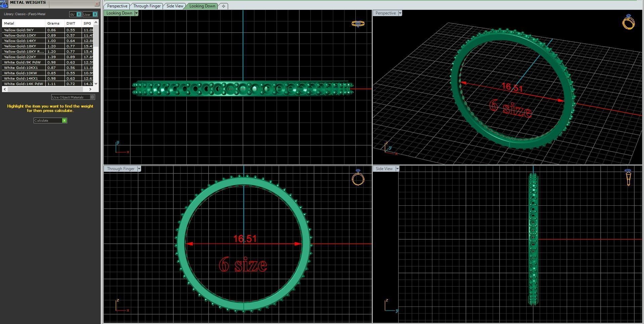
Task: Toggle the User library switch
Action: [x=90, y=14]
